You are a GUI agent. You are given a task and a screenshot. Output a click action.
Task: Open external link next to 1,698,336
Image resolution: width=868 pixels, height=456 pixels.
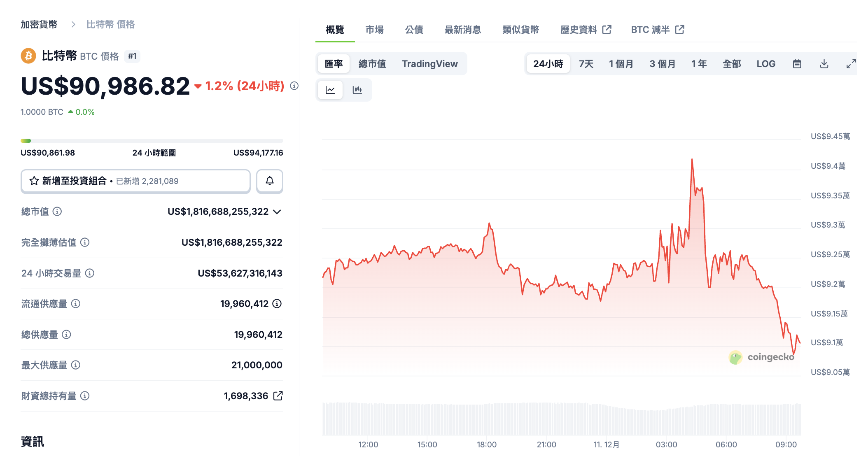coord(278,396)
